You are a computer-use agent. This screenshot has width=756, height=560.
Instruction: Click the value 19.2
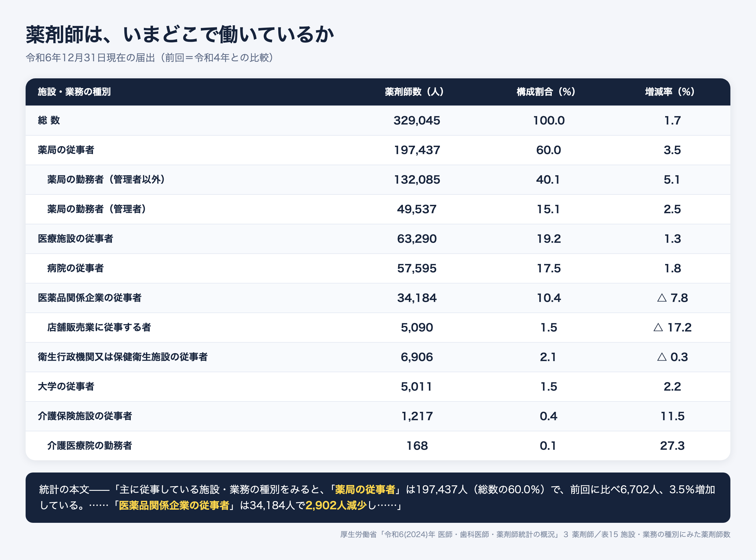tap(548, 239)
